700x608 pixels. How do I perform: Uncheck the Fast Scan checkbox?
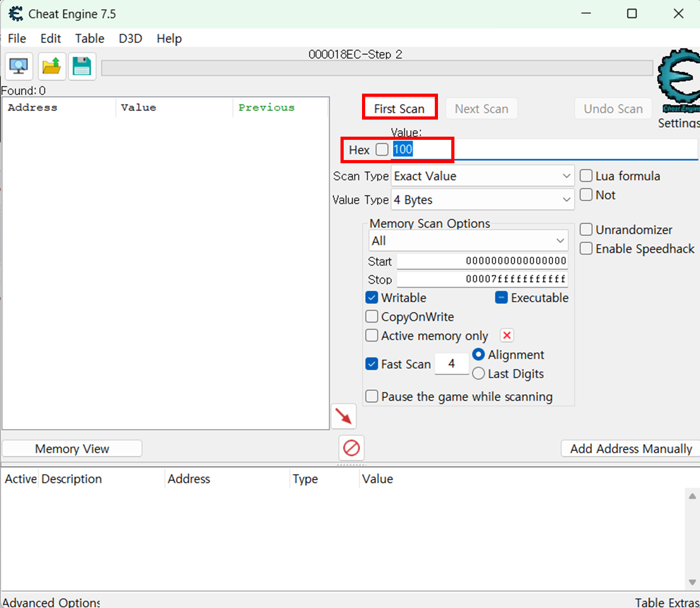pos(372,364)
